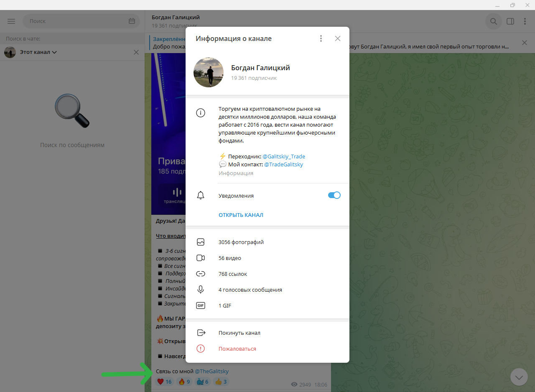Click the Поиск по сообщениям placeholder text
Screen dimensions: 535x392
(72, 145)
